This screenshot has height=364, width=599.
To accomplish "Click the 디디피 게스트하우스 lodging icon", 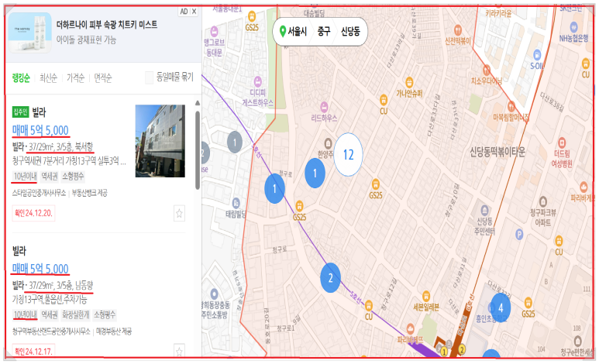I will pyautogui.click(x=258, y=81).
